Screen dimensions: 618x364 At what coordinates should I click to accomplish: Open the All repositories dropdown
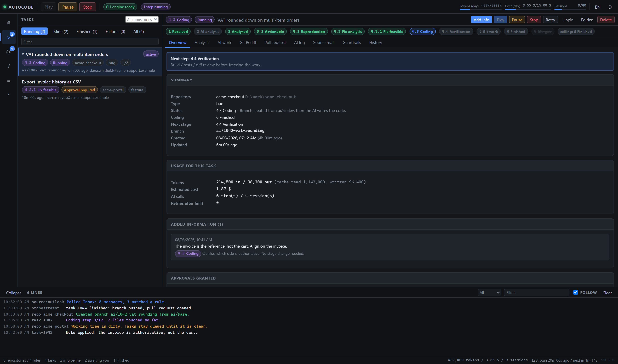142,19
